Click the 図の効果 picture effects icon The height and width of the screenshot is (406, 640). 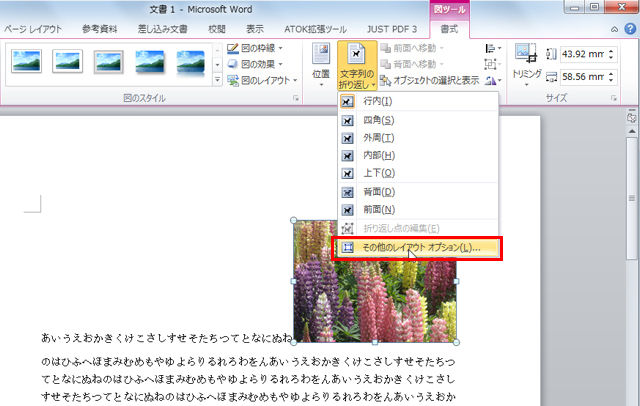pyautogui.click(x=233, y=64)
